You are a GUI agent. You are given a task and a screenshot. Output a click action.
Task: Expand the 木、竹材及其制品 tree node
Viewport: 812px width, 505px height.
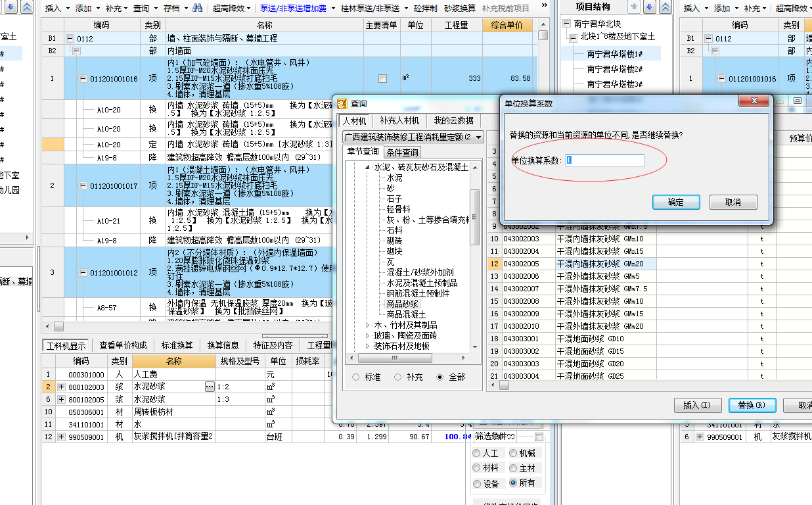368,325
